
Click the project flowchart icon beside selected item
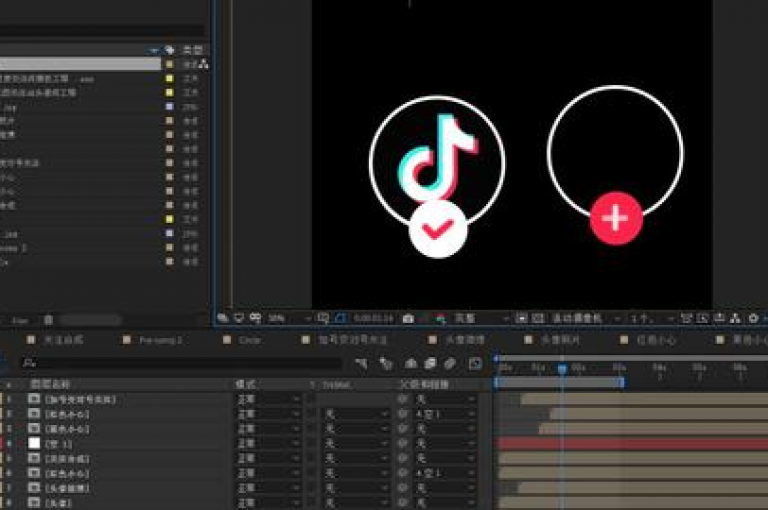tap(203, 64)
